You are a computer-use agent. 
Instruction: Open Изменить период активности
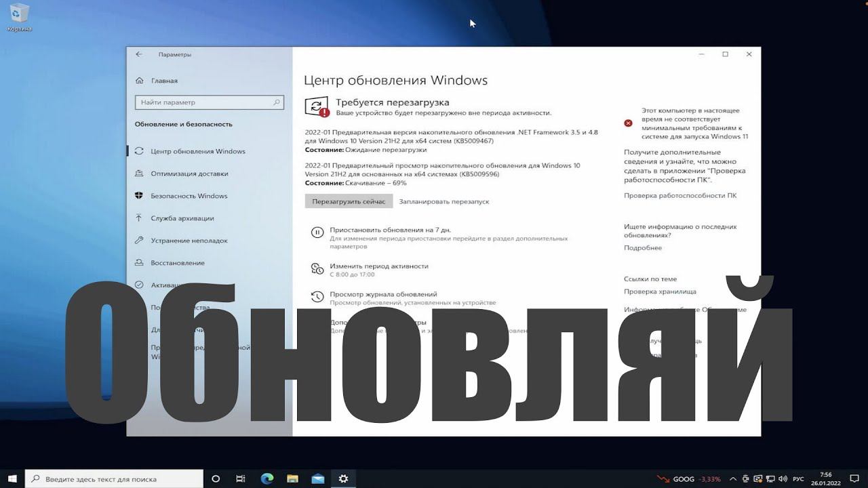click(379, 266)
